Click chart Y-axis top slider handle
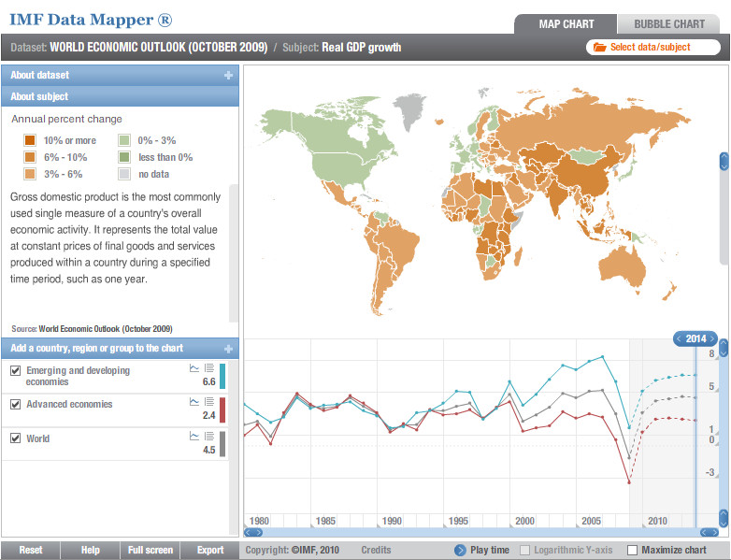 724,348
